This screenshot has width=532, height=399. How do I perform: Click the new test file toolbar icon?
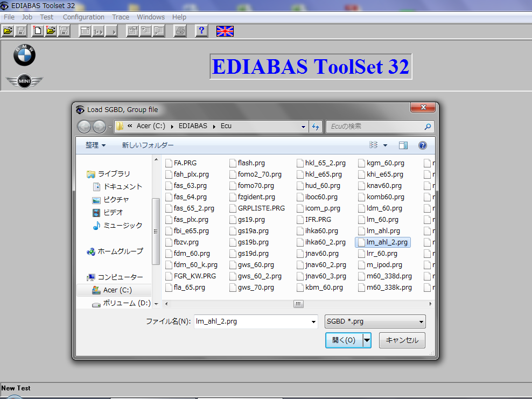(x=38, y=31)
